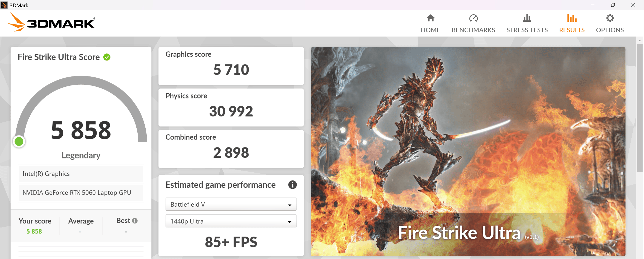Click the 3DMark logo in header
Image resolution: width=644 pixels, height=259 pixels.
click(x=51, y=23)
